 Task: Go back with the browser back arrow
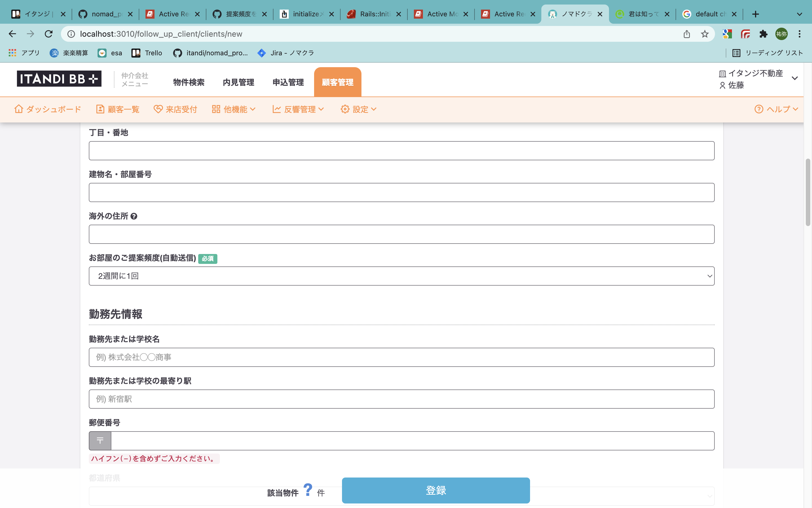click(x=12, y=34)
